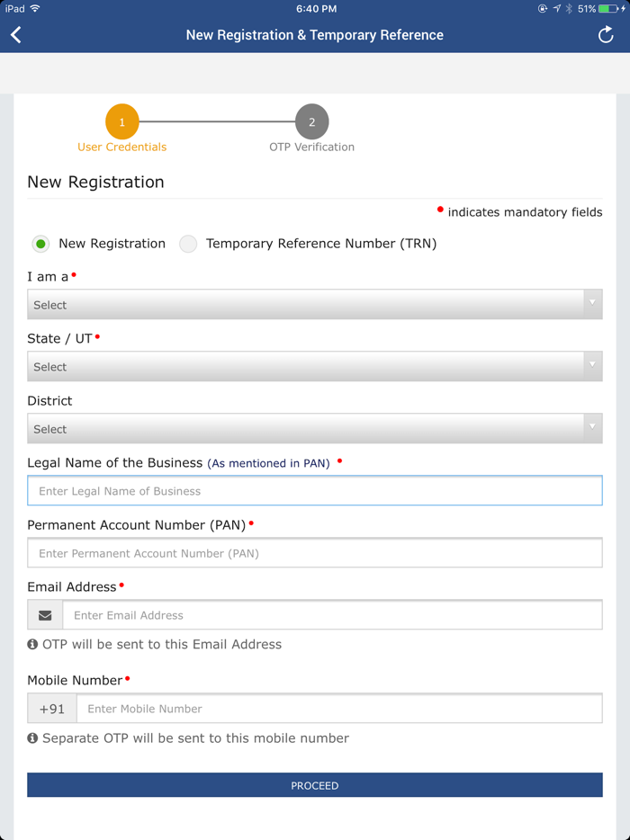Click the Wi-Fi icon in the status bar

(x=34, y=9)
